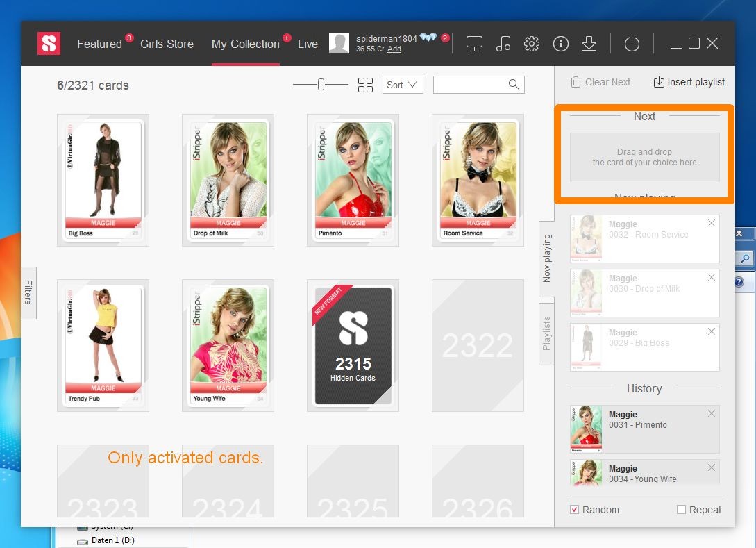Image resolution: width=756 pixels, height=548 pixels.
Task: Remove 0032 - Room Service from queue
Action: coord(711,223)
